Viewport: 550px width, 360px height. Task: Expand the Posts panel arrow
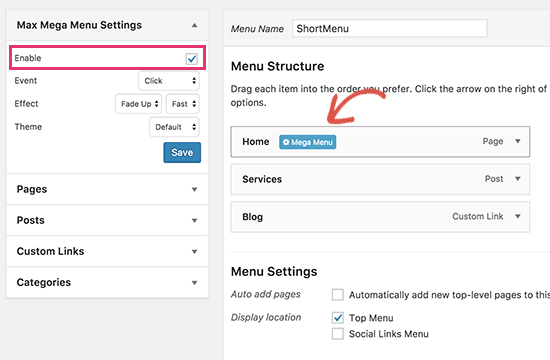[x=194, y=220]
